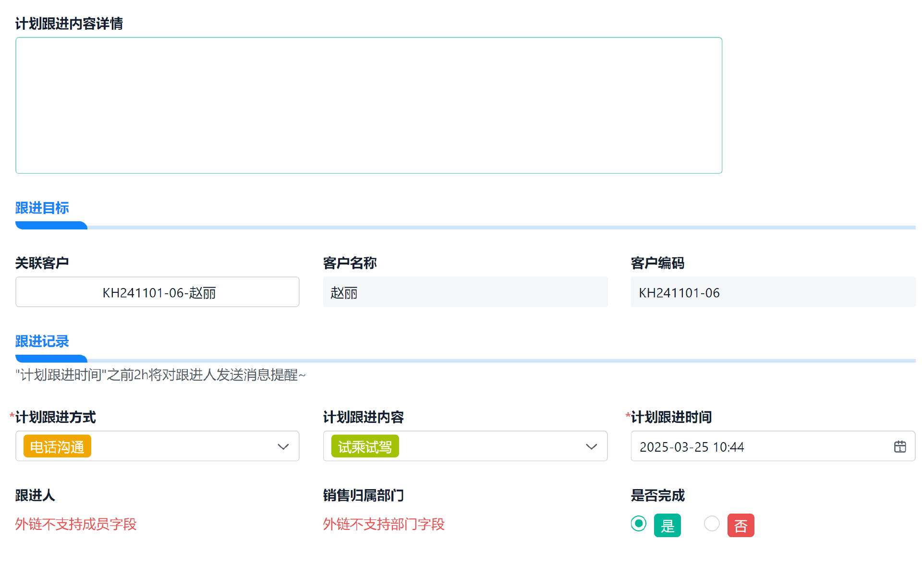Select the 否 radio button
The width and height of the screenshot is (922, 588).
(711, 524)
